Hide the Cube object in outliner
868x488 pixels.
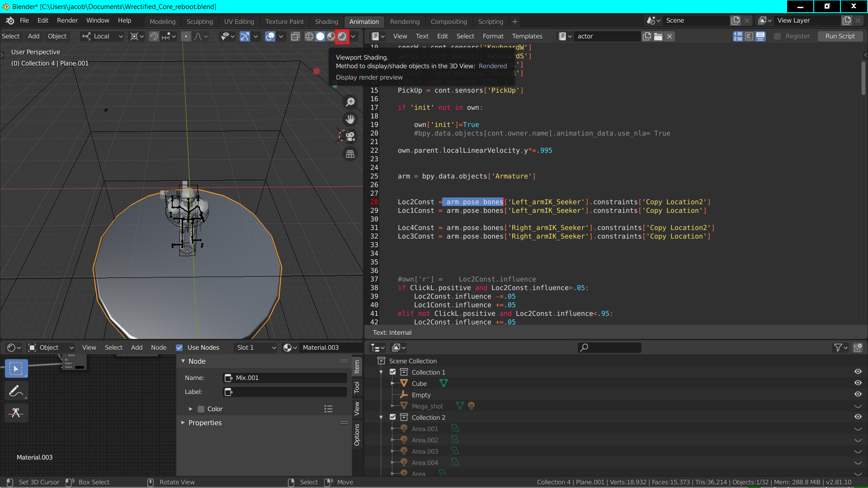coord(858,383)
